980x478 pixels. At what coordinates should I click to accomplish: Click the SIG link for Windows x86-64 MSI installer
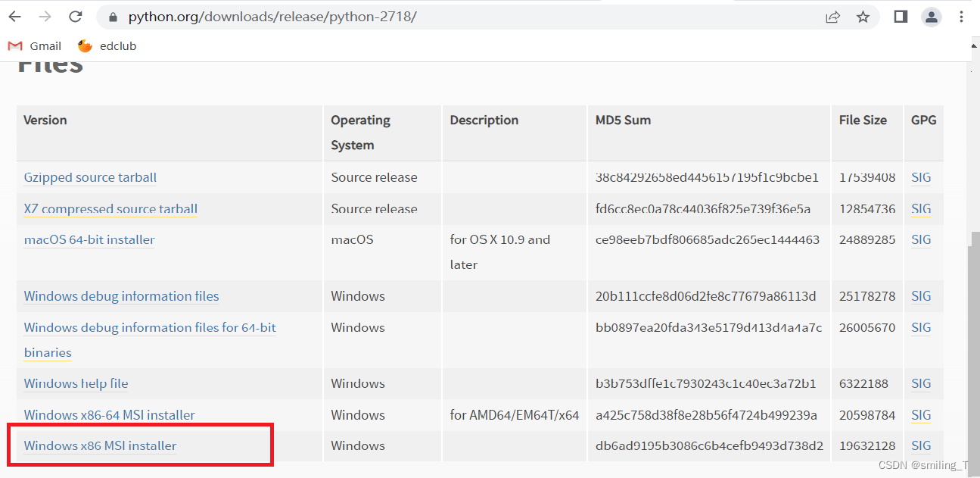tap(920, 415)
